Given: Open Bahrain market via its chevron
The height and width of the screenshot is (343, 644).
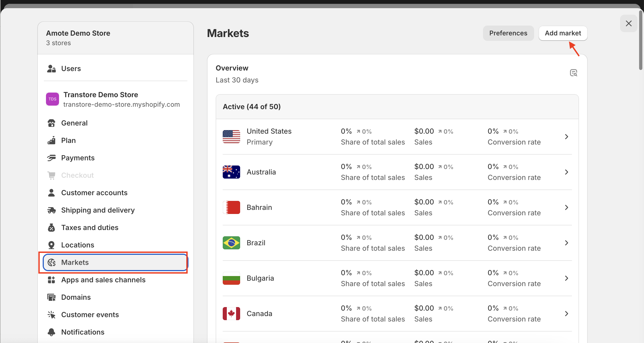Looking at the screenshot, I should pyautogui.click(x=566, y=207).
